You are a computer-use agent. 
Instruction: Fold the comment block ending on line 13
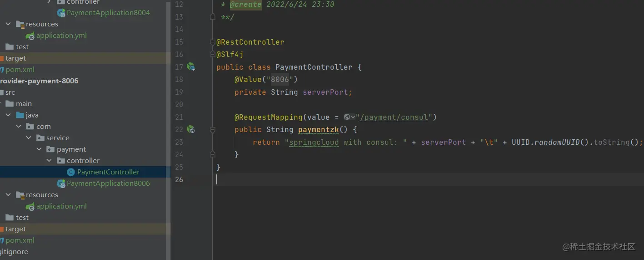212,17
